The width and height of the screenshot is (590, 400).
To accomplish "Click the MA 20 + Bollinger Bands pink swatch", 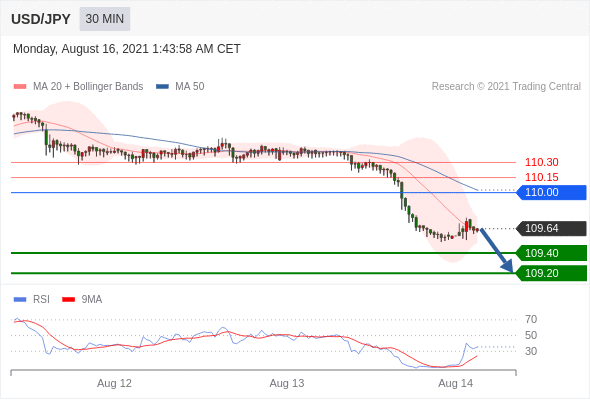I will click(x=20, y=87).
